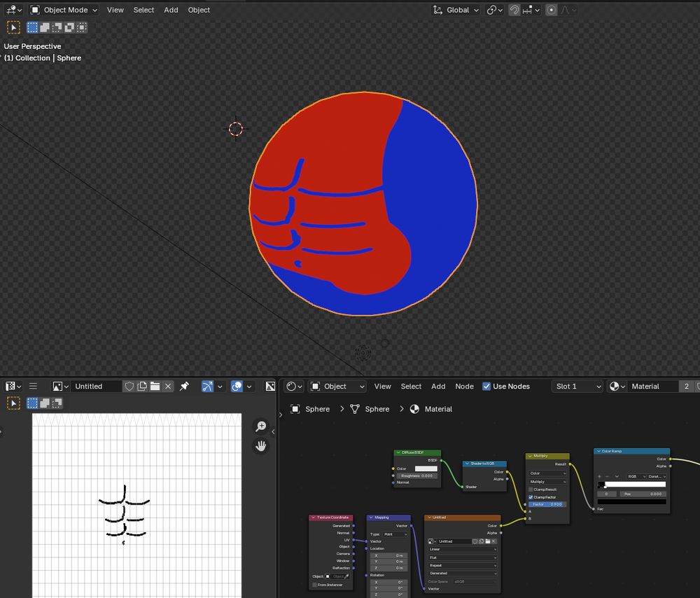Open the Node menu in the shader editor
The image size is (700, 598).
pos(464,386)
